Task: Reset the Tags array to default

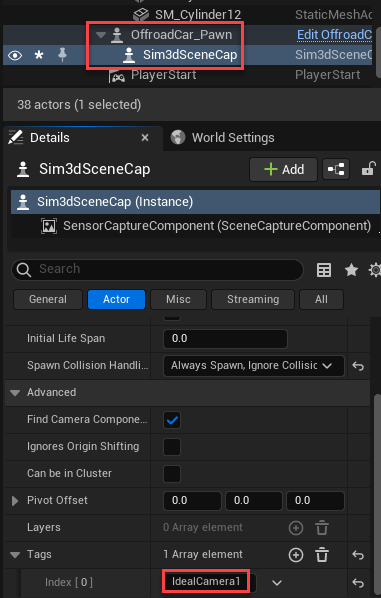Action: click(x=358, y=555)
